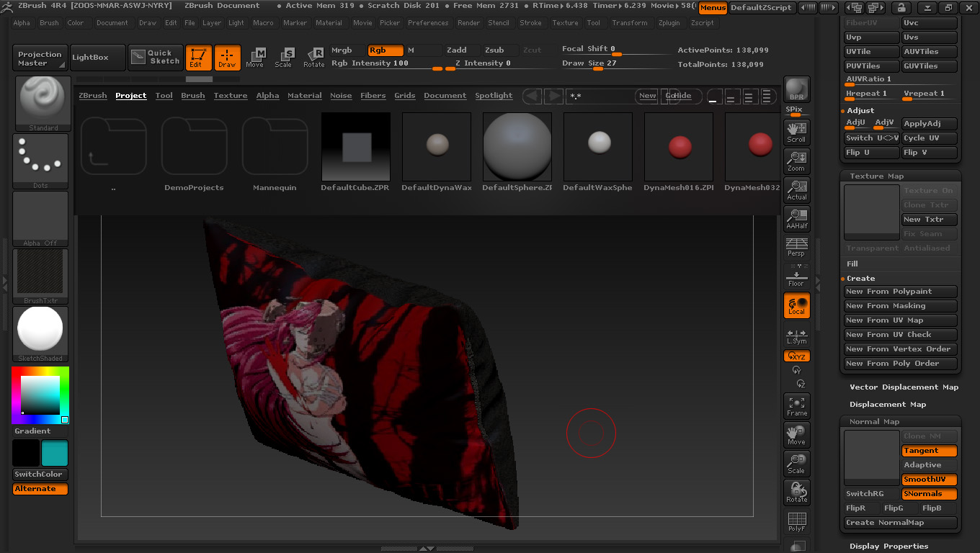The image size is (980, 553).
Task: Click the Move view icon on right shelf
Action: 796,435
